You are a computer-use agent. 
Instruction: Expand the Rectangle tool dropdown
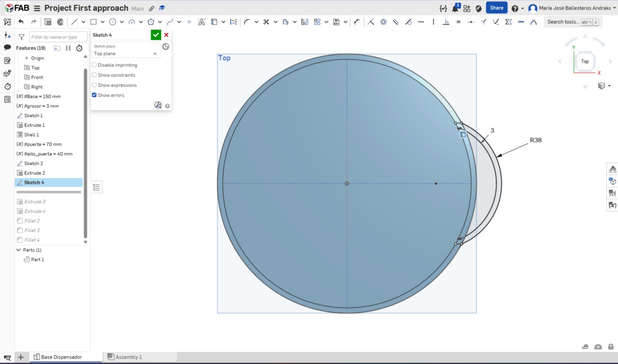tap(103, 22)
